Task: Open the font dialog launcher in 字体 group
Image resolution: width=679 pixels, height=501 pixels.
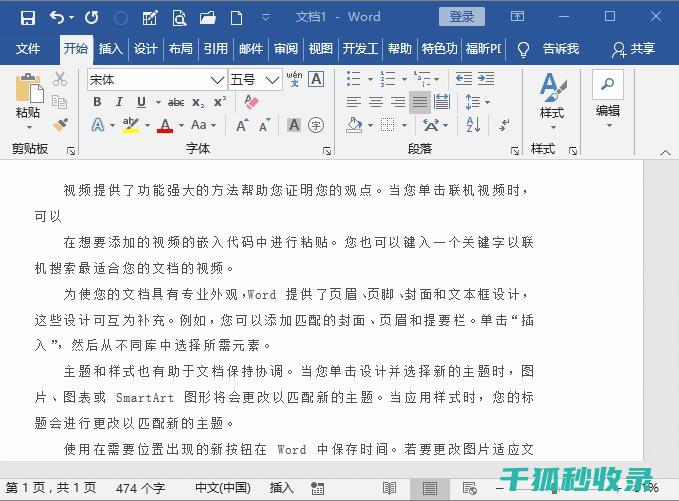Action: pos(327,151)
